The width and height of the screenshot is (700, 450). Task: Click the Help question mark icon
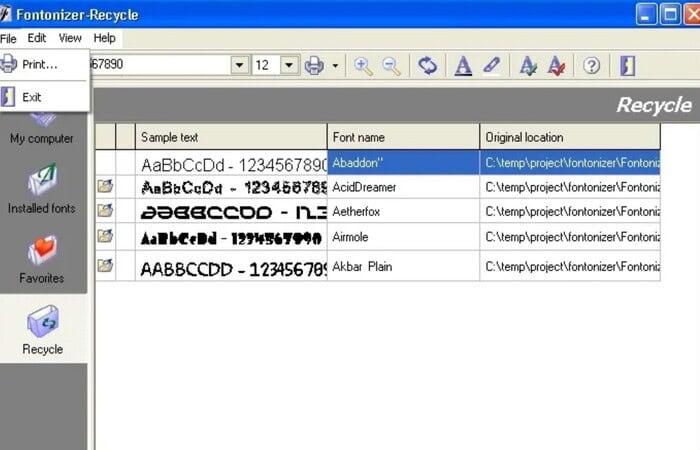(592, 66)
